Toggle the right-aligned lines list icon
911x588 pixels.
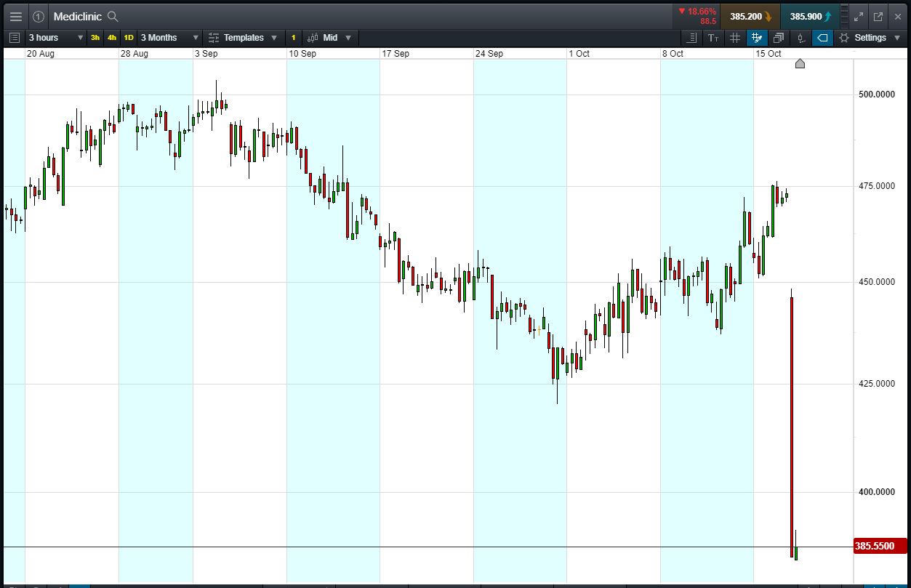tap(691, 37)
